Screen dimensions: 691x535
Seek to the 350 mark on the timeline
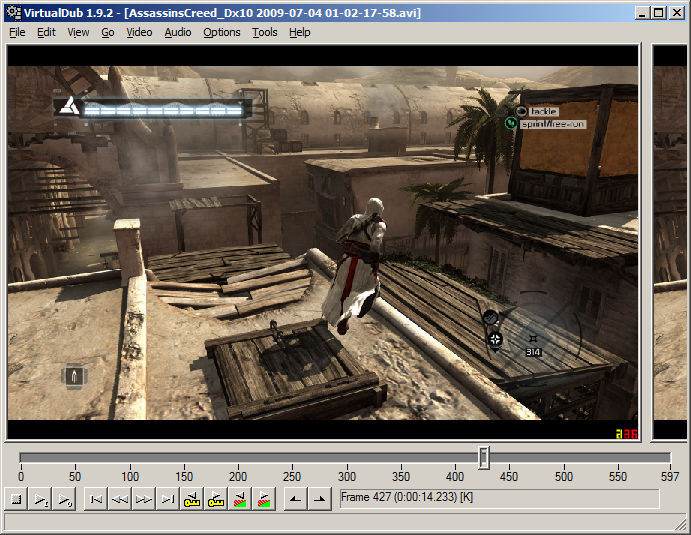(x=401, y=476)
